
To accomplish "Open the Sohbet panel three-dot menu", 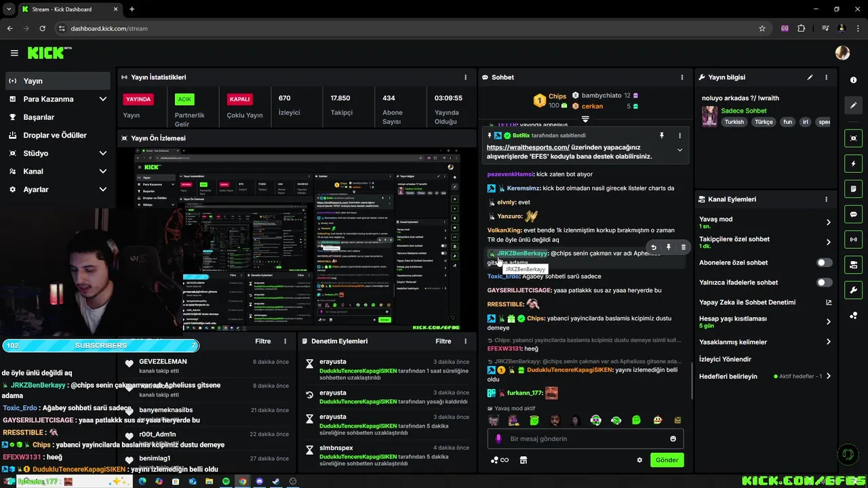I will pyautogui.click(x=682, y=77).
